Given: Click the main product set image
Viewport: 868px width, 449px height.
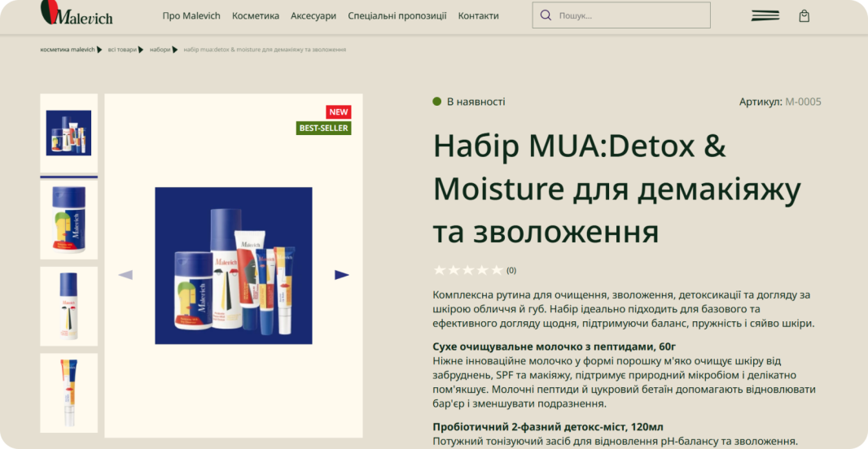Looking at the screenshot, I should point(234,265).
